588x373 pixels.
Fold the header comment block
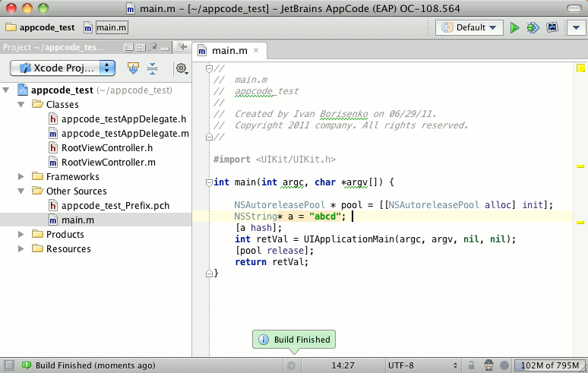pos(209,68)
